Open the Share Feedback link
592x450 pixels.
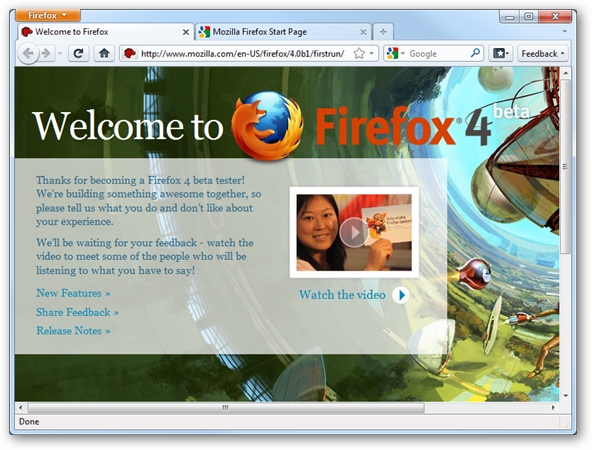click(77, 312)
